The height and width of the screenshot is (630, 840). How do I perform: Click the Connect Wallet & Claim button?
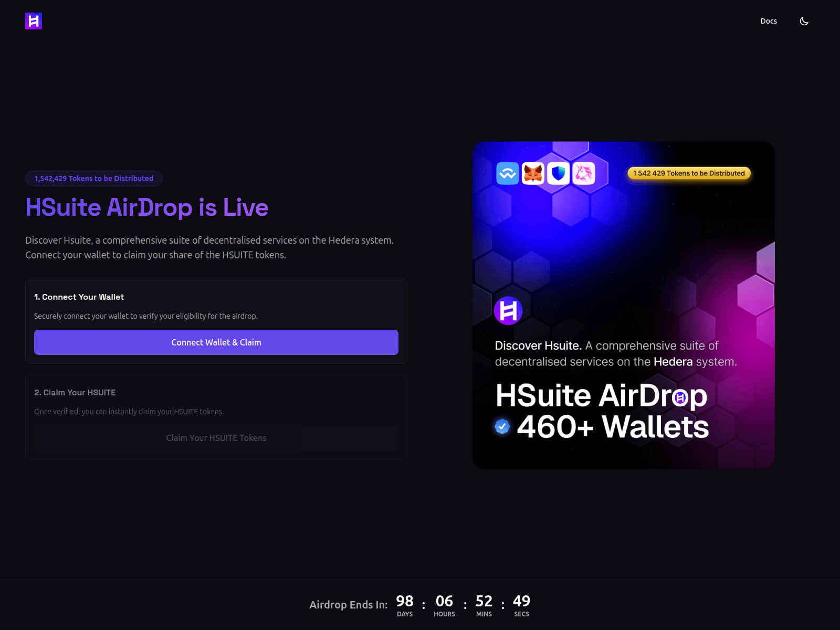216,342
